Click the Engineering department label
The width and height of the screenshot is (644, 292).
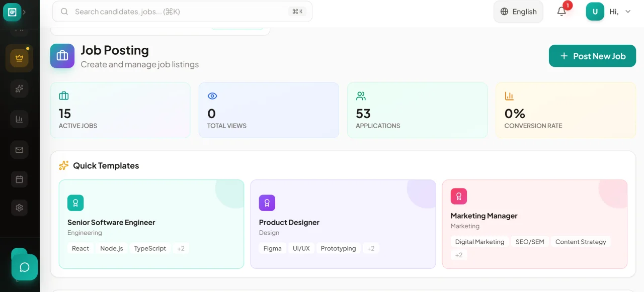click(85, 233)
